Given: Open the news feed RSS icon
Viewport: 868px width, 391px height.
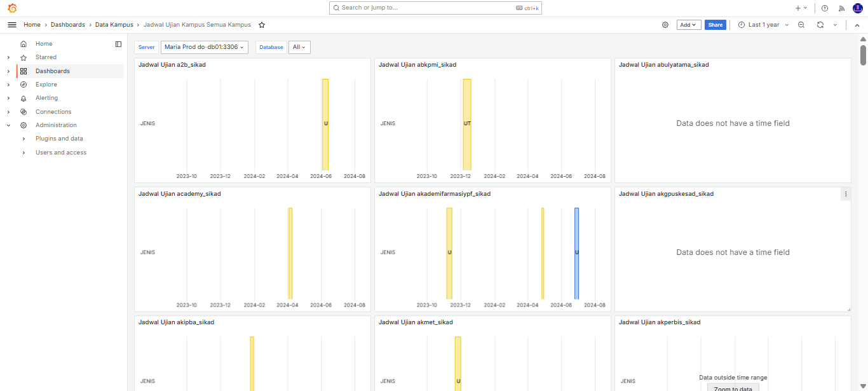Looking at the screenshot, I should 842,8.
